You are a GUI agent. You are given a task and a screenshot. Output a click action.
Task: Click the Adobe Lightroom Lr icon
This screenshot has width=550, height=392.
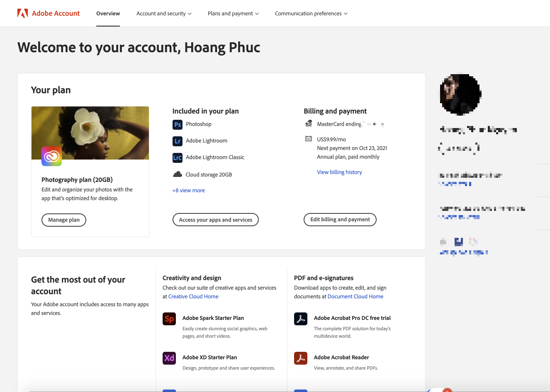point(178,141)
